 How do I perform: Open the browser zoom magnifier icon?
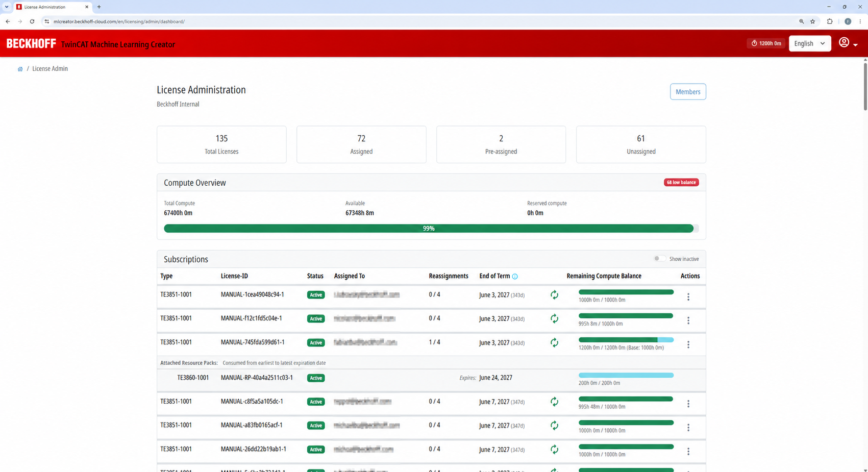(x=801, y=21)
